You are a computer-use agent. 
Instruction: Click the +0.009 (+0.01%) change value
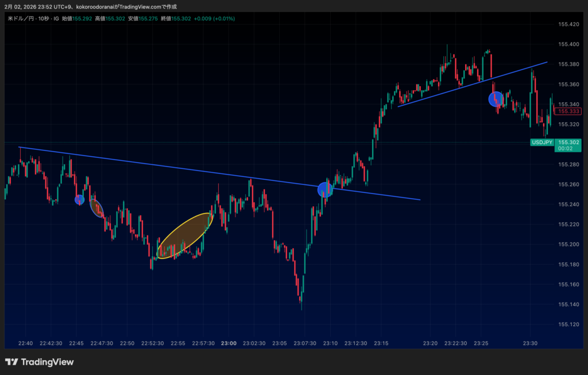coord(214,18)
